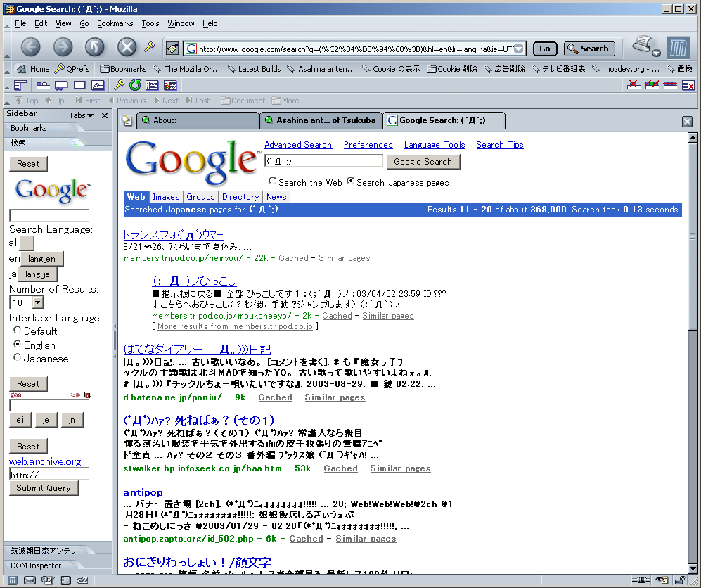Choose Japanese interface language radio

pyautogui.click(x=18, y=357)
